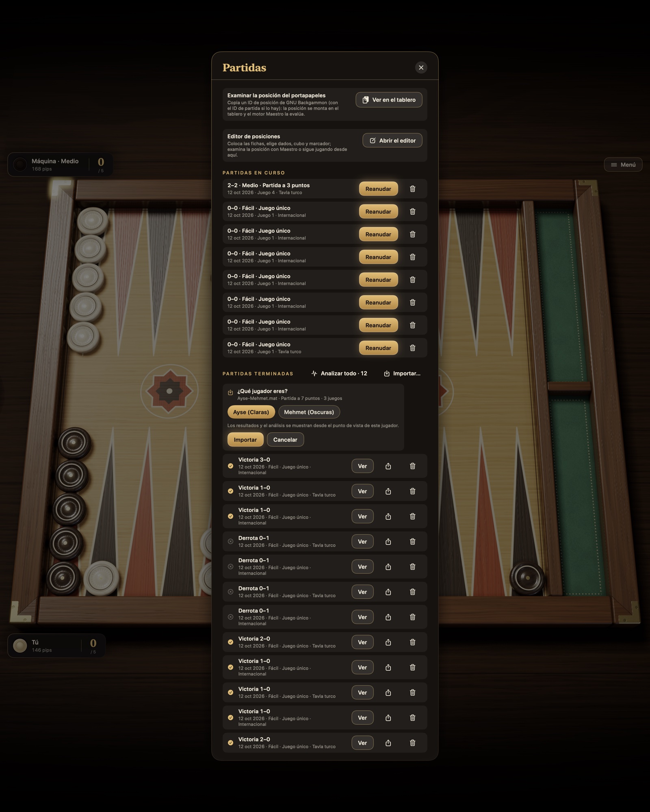This screenshot has width=650, height=812.
Task: Click the Importar... link in Partidas terminadas
Action: (402, 374)
